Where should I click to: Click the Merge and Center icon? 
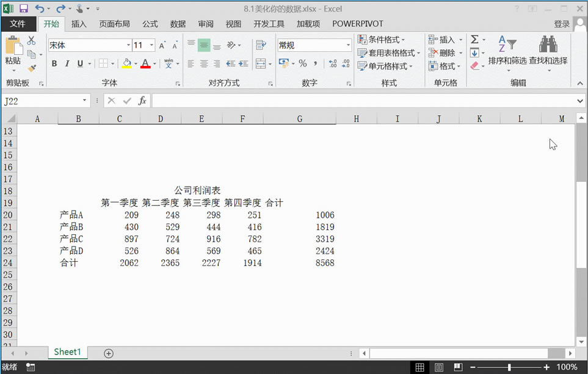click(x=261, y=63)
